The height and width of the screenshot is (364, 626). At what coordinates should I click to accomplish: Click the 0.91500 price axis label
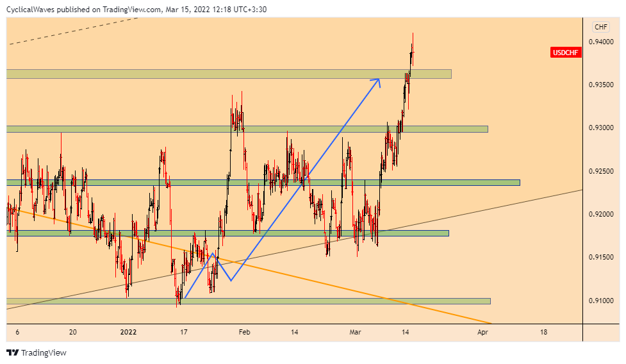click(604, 257)
